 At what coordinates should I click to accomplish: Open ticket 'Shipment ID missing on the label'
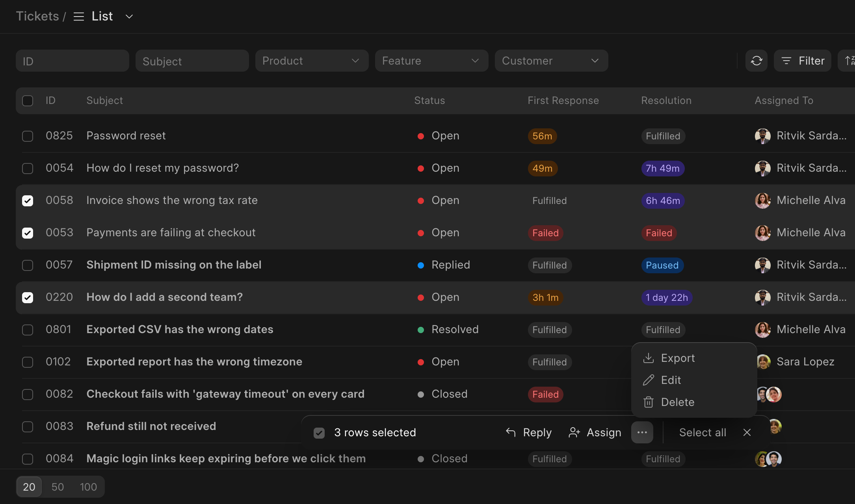[174, 265]
